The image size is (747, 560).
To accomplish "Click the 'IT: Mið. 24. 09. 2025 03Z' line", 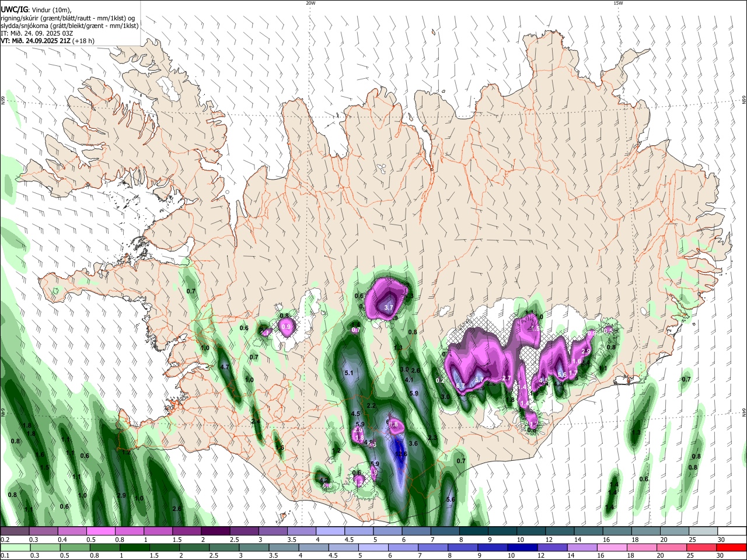I will [37, 33].
